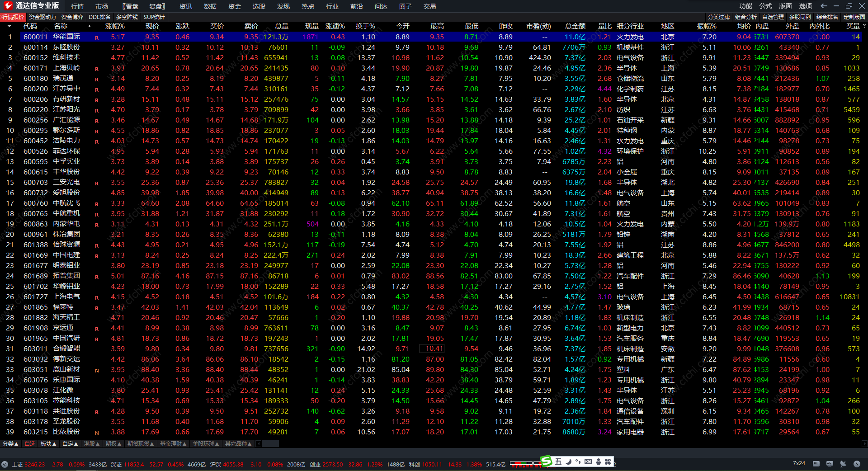Click the 自选管理 button
Viewport: 868px width, 471px height.
coord(773,17)
